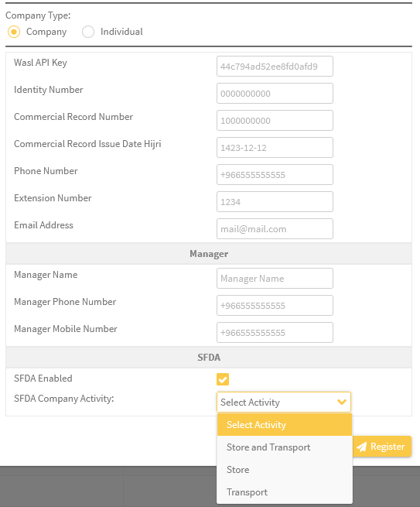The image size is (420, 507).
Task: Click the paper plane icon on Register
Action: point(361,447)
